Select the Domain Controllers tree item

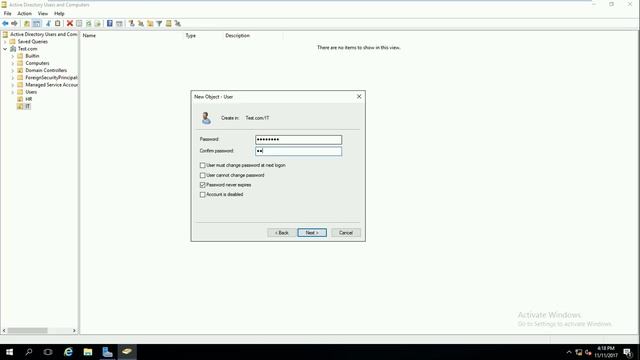click(x=46, y=71)
